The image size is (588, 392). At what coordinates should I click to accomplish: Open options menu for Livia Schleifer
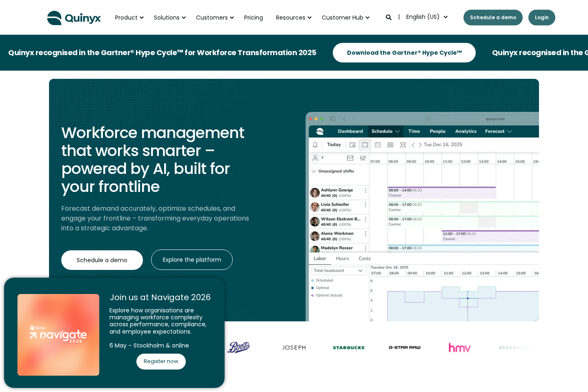click(x=365, y=205)
